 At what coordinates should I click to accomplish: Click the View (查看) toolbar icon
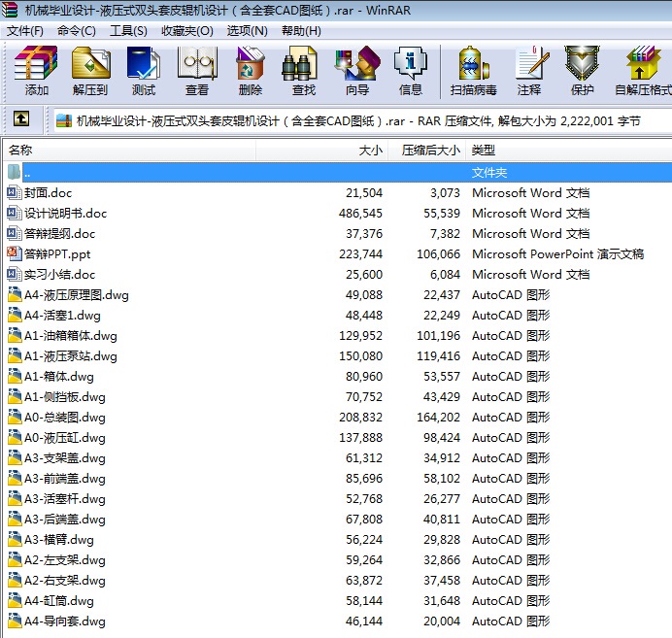pos(197,63)
